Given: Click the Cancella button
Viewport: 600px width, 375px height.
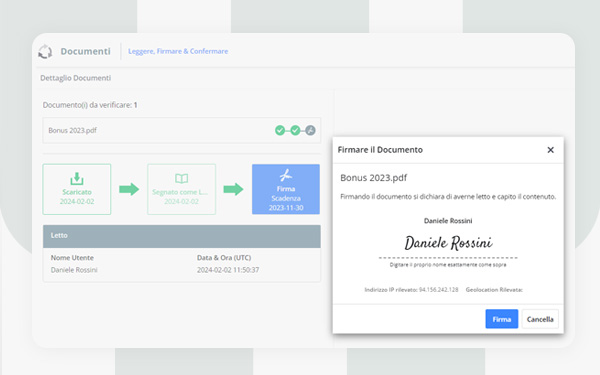Looking at the screenshot, I should tap(540, 319).
